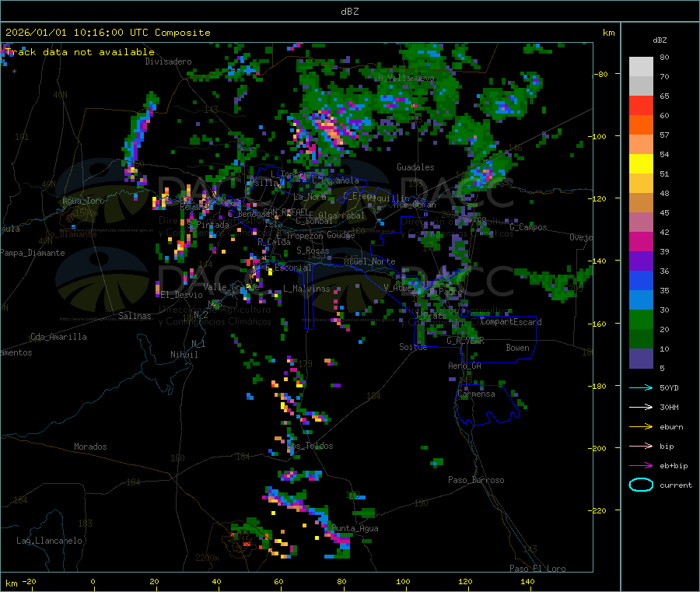The width and height of the screenshot is (700, 592).
Task: Click the cyan 50YD arrow in legend
Action: coord(641,387)
